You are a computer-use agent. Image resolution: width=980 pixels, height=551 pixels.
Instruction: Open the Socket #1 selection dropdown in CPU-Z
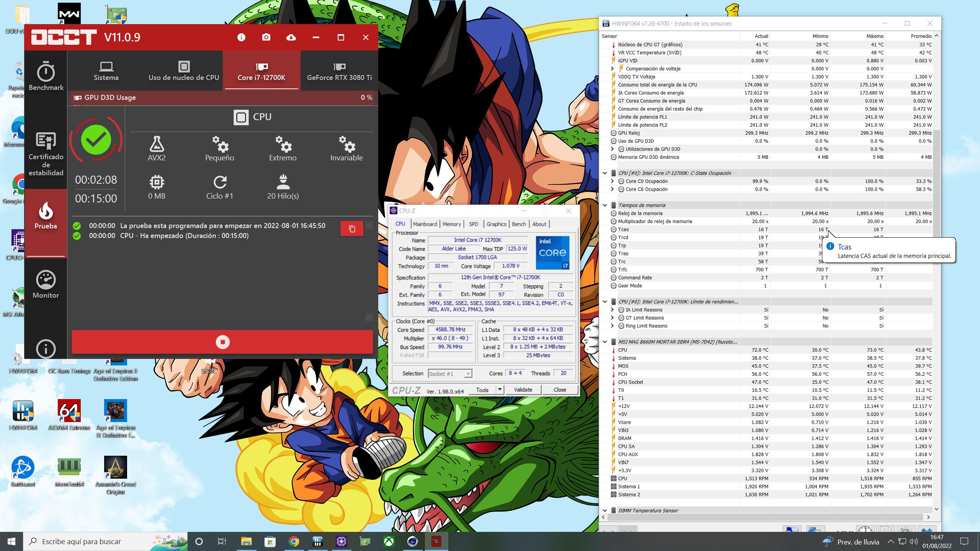click(x=450, y=373)
